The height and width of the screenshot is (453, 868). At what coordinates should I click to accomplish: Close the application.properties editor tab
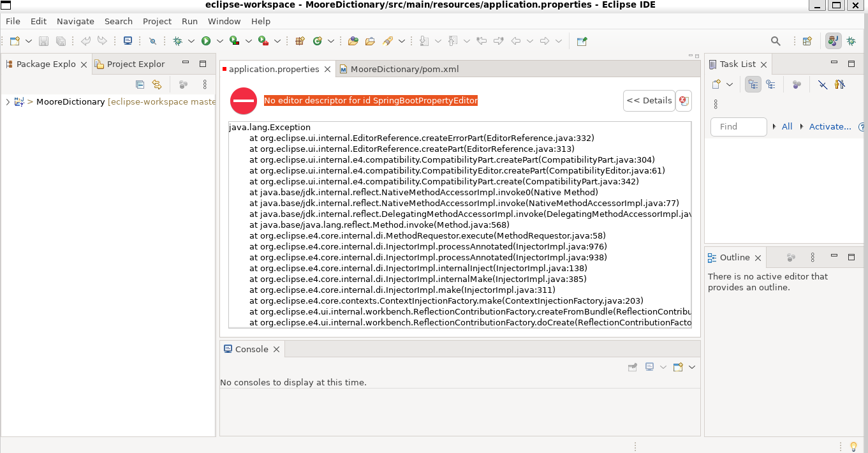tap(327, 70)
